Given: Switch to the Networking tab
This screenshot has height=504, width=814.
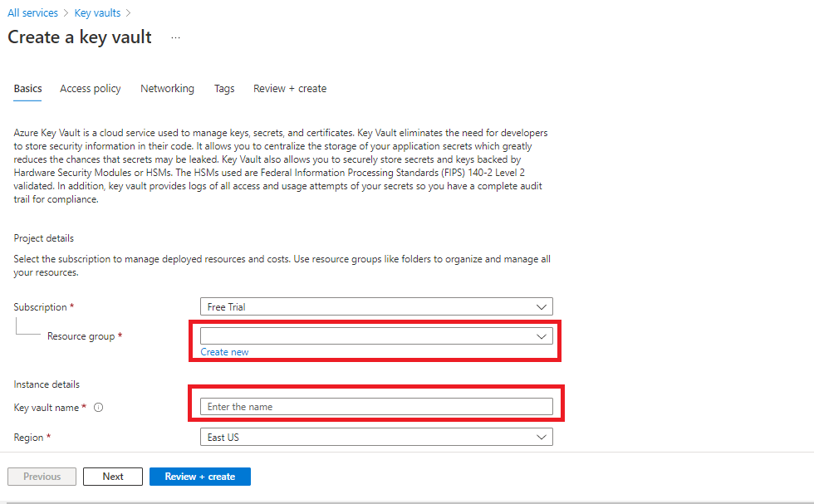Looking at the screenshot, I should (x=167, y=88).
